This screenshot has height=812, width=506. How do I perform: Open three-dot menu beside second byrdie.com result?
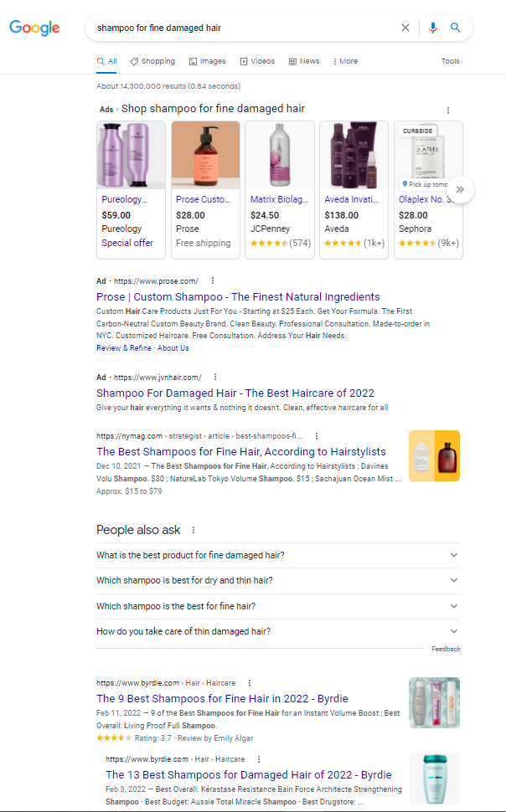(259, 759)
